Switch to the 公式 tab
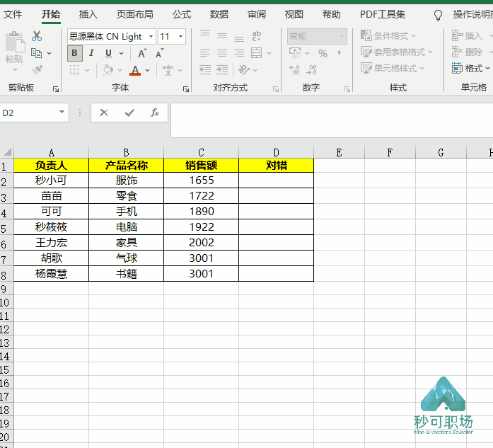The height and width of the screenshot is (448, 493). coord(182,14)
